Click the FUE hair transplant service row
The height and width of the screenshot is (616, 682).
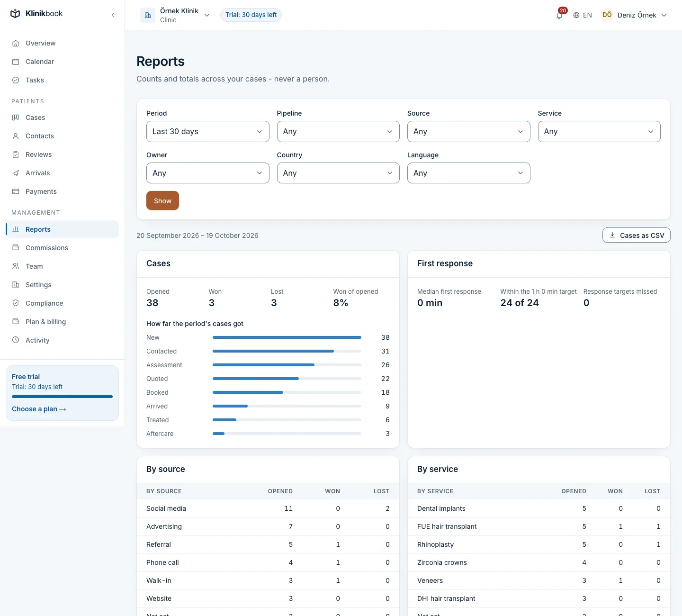pos(539,526)
